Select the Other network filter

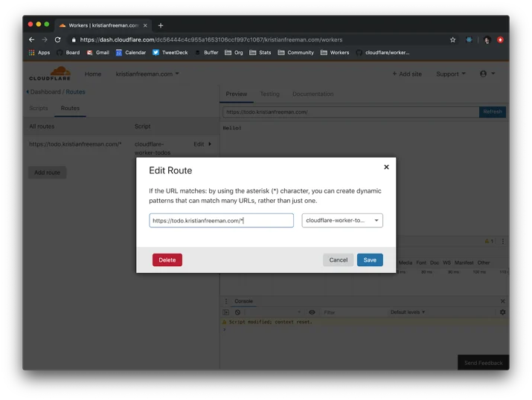(484, 262)
